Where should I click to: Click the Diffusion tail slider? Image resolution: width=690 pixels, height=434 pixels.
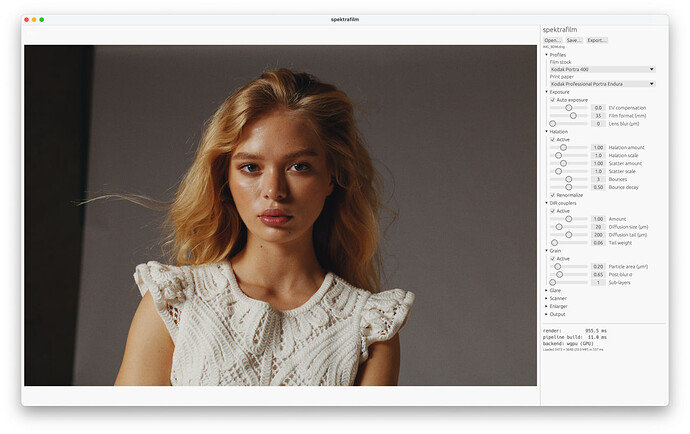[569, 235]
